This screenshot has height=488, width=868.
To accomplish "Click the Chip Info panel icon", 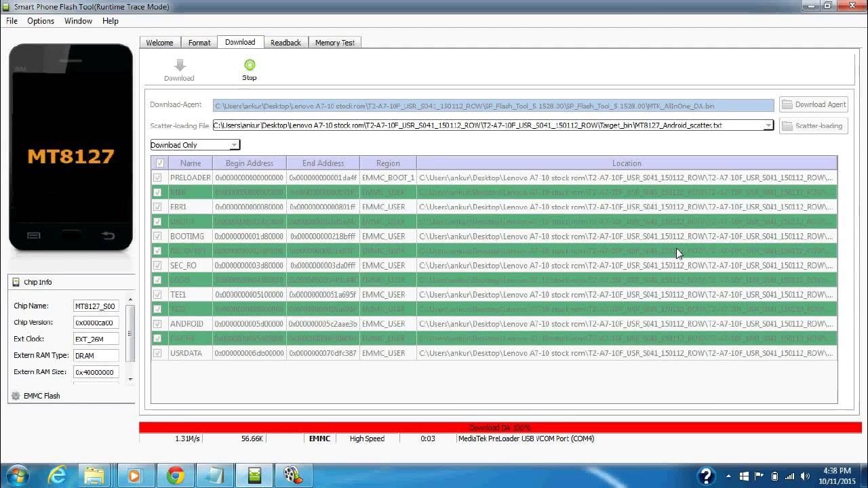I will pos(16,282).
